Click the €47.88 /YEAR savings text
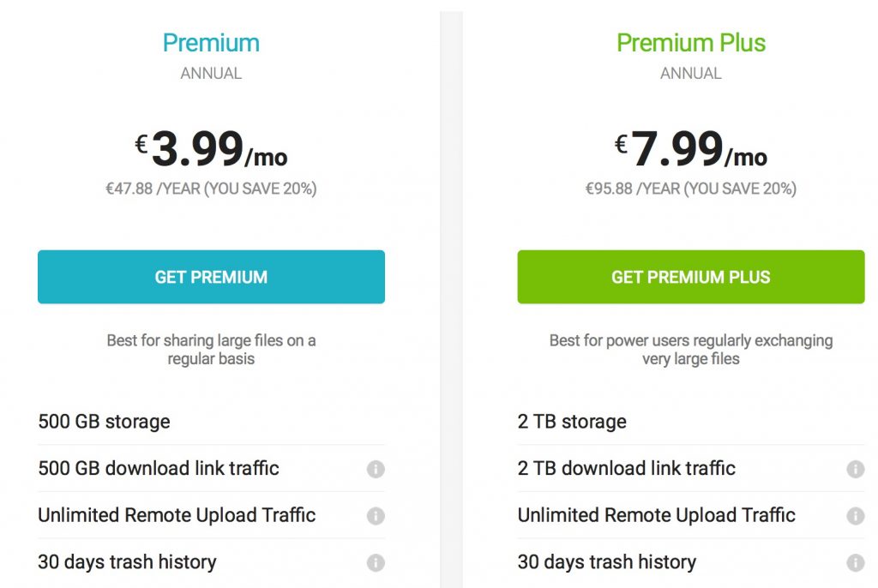This screenshot has height=588, width=878. pos(211,189)
